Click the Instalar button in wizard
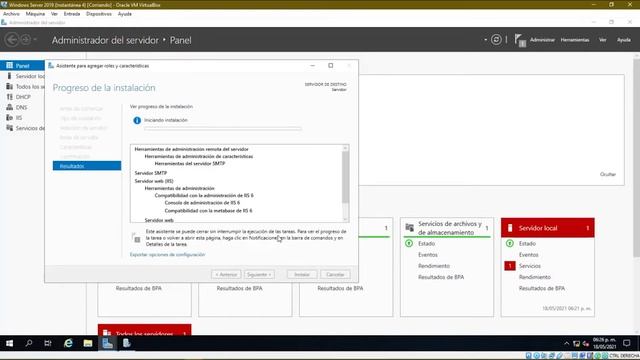 pos(302,274)
